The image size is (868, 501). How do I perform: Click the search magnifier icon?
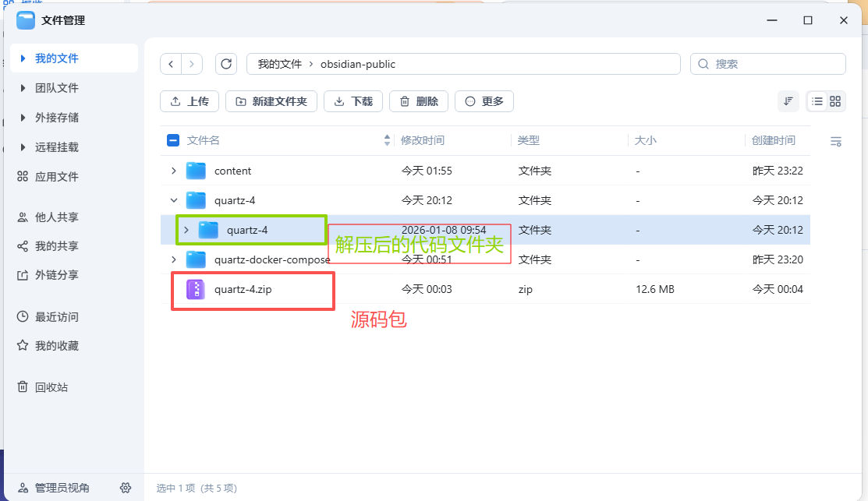pos(703,64)
